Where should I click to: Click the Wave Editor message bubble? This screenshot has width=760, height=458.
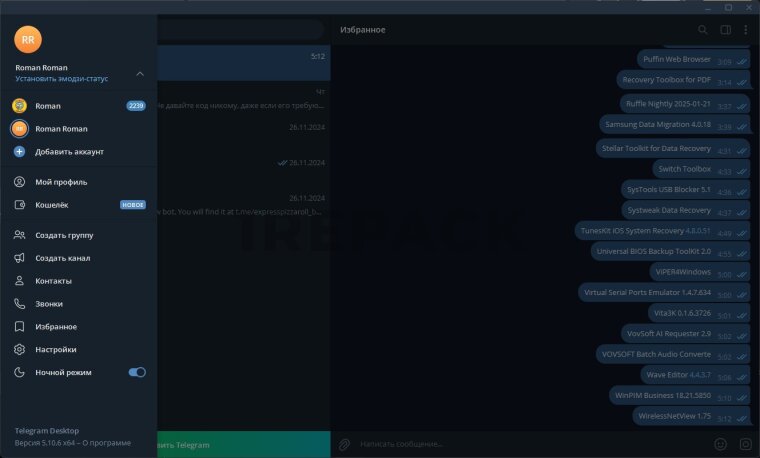pyautogui.click(x=677, y=375)
